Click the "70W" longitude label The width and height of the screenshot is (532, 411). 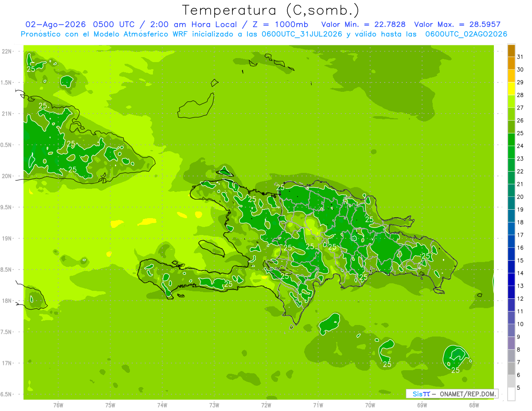click(370, 405)
